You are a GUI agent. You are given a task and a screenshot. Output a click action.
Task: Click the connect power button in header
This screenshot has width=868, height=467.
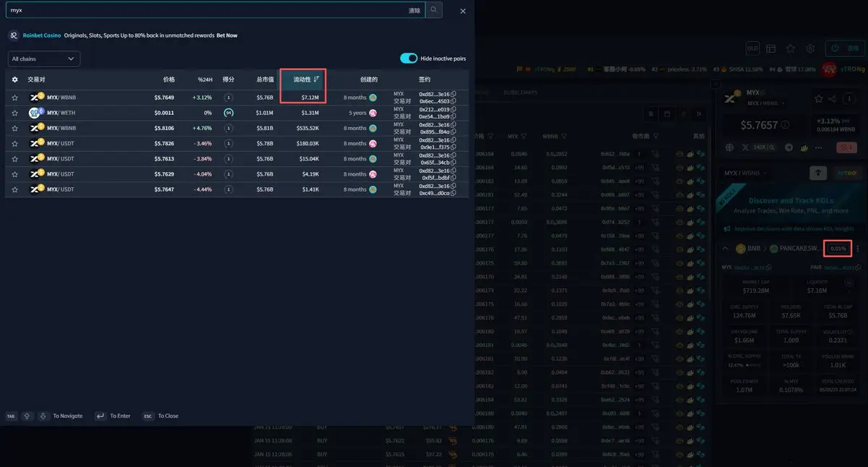[x=844, y=48]
